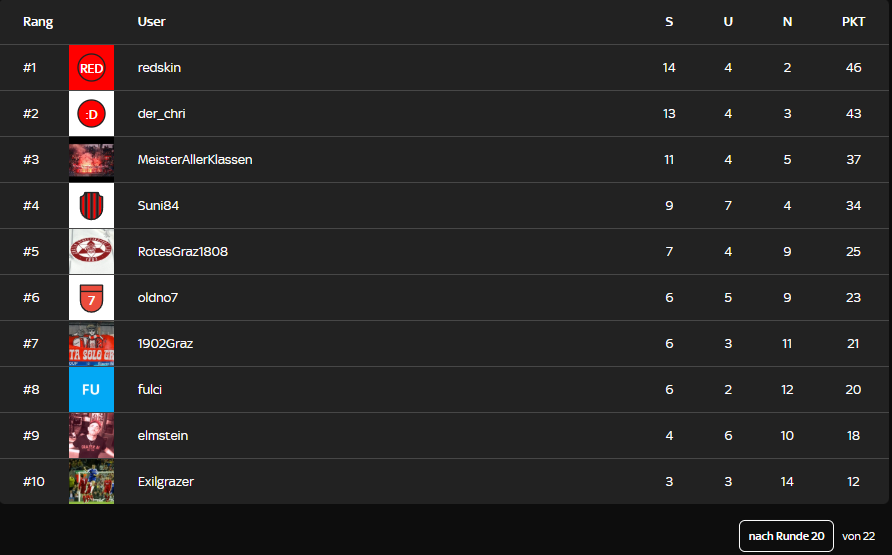Open der_chri's user profile link
This screenshot has height=555, width=892.
(161, 114)
